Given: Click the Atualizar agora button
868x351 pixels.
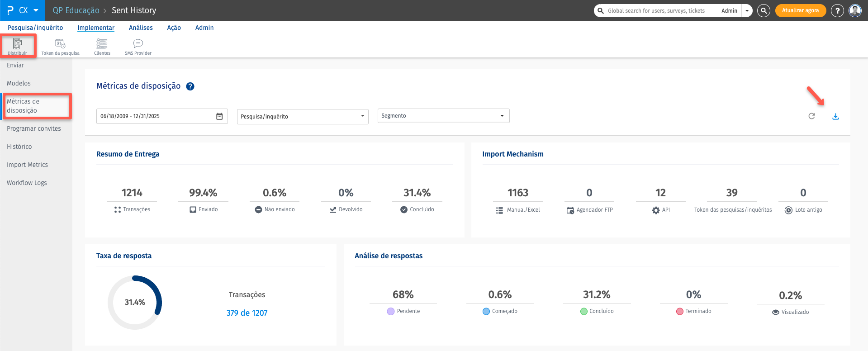Looking at the screenshot, I should pyautogui.click(x=800, y=10).
